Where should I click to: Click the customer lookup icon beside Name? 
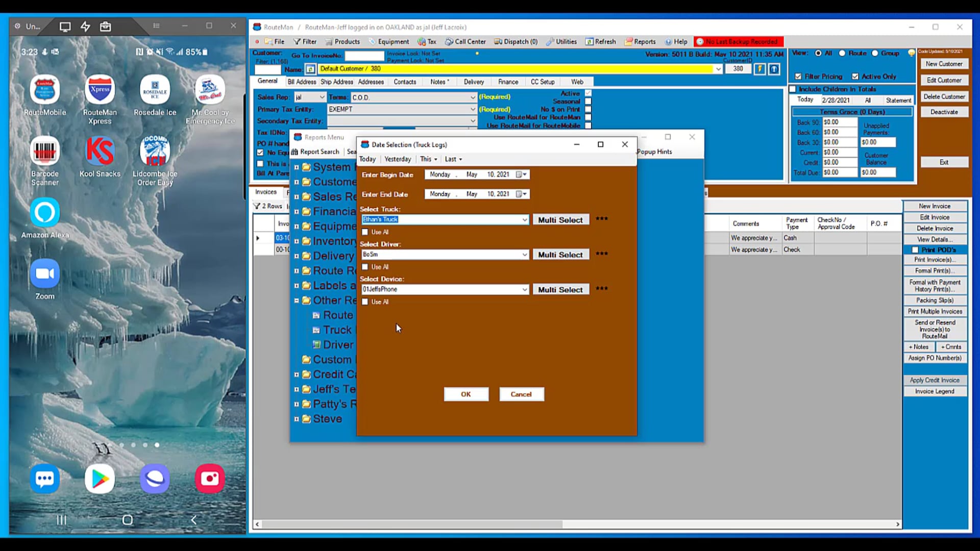[x=310, y=69]
